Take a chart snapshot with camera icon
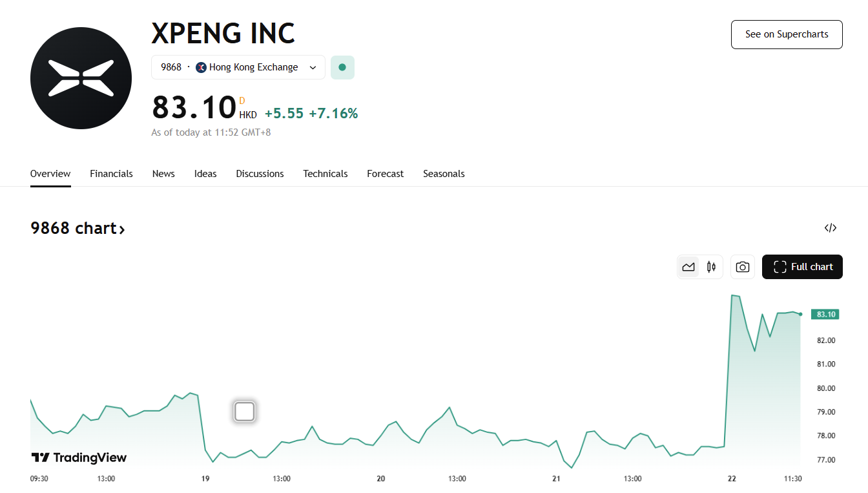This screenshot has height=493, width=868. pos(743,267)
